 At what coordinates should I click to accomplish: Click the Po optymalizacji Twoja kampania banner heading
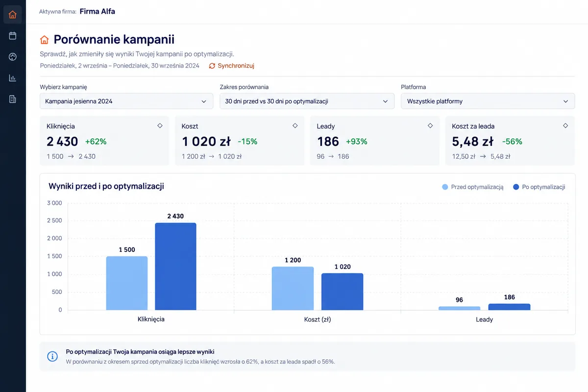pos(140,352)
